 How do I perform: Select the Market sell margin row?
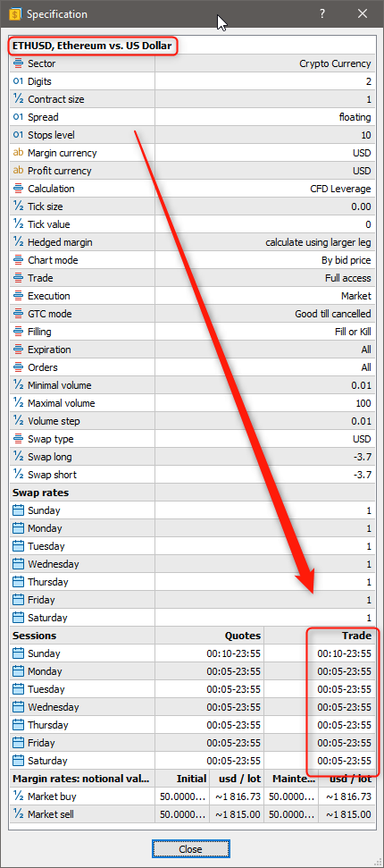pyautogui.click(x=191, y=814)
